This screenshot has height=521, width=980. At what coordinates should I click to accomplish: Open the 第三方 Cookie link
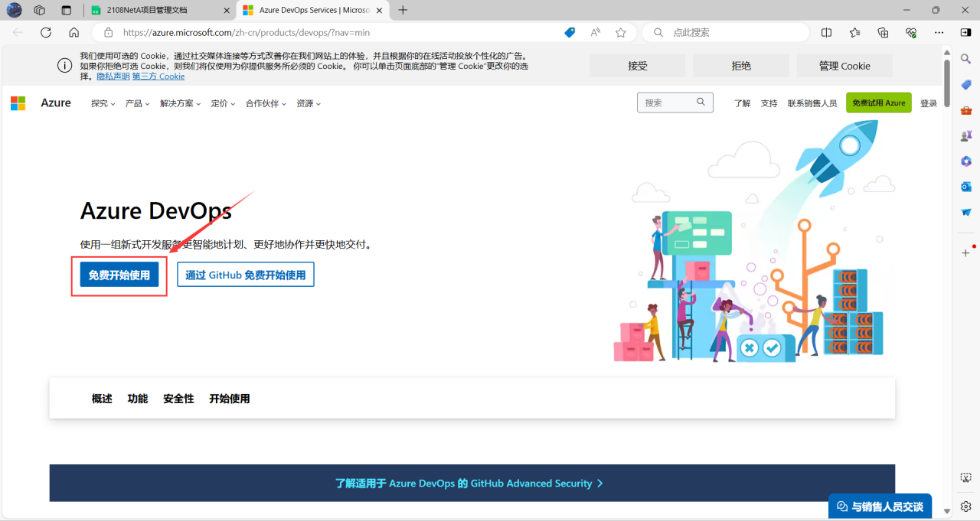pyautogui.click(x=158, y=77)
